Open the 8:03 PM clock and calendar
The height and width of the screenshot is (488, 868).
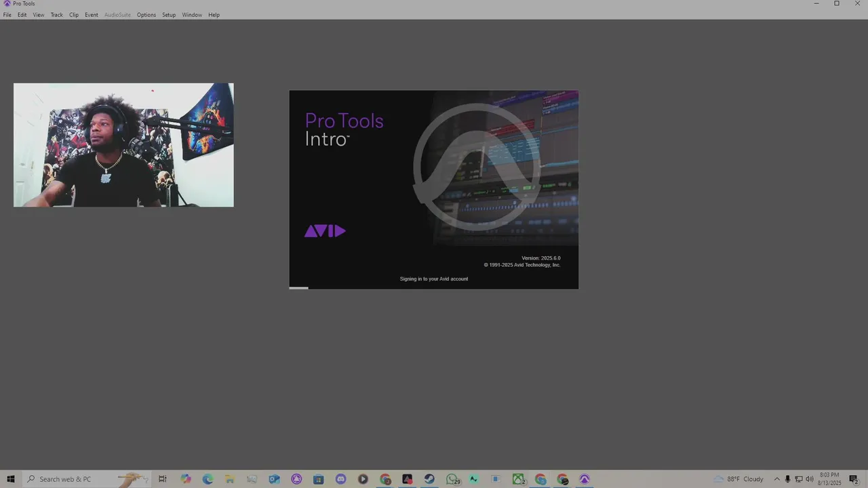click(x=830, y=479)
